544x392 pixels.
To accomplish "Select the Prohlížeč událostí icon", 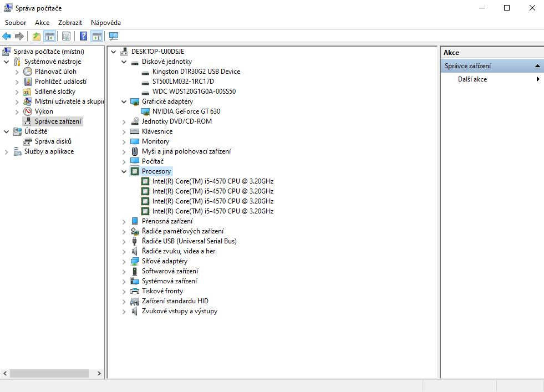I will click(28, 82).
